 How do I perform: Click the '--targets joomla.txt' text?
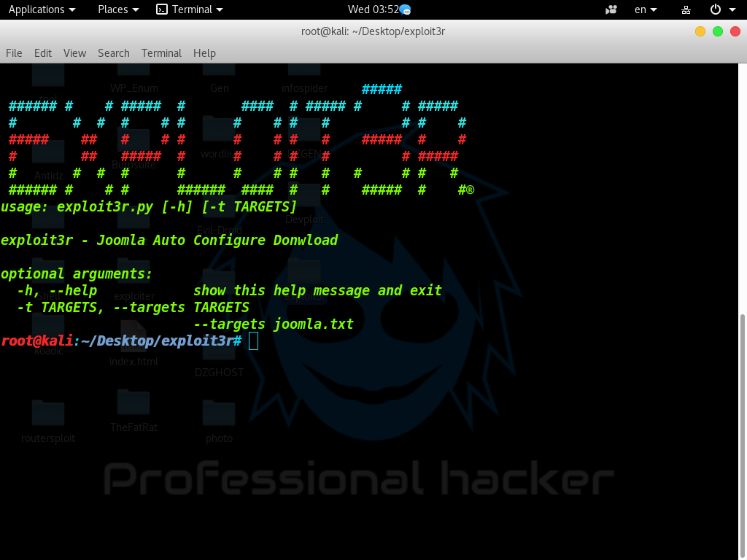point(274,324)
